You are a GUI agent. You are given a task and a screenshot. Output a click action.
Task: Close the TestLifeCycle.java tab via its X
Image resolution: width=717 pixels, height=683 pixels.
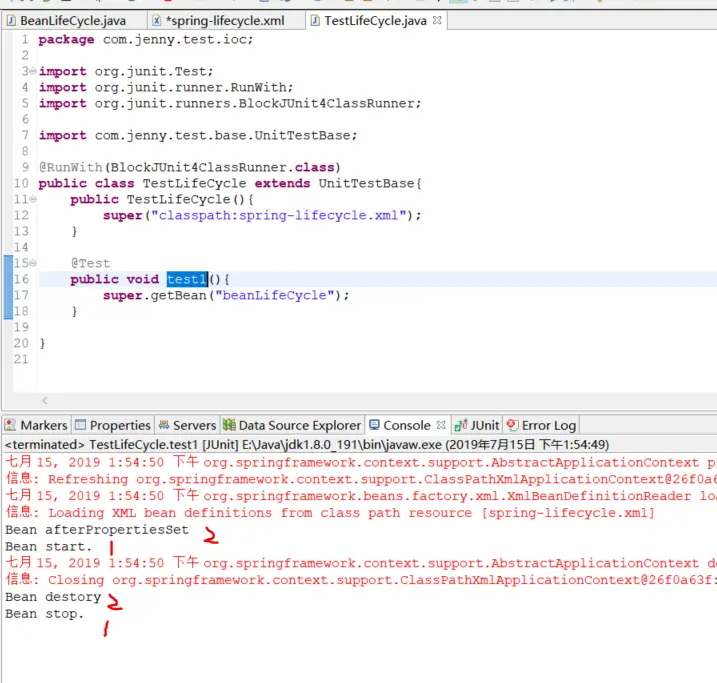[437, 21]
